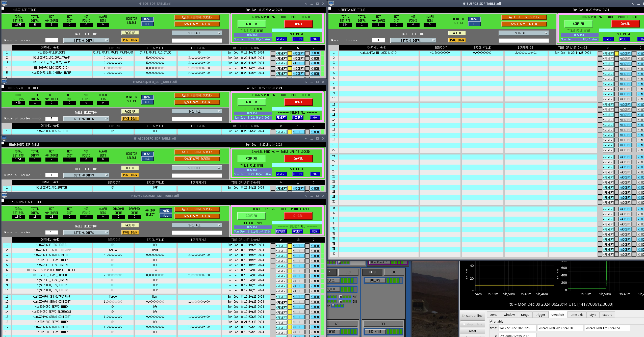Shade H1ASCSQZFC_SDF_TABLE.adl window with up-arrow icon

(306, 139)
